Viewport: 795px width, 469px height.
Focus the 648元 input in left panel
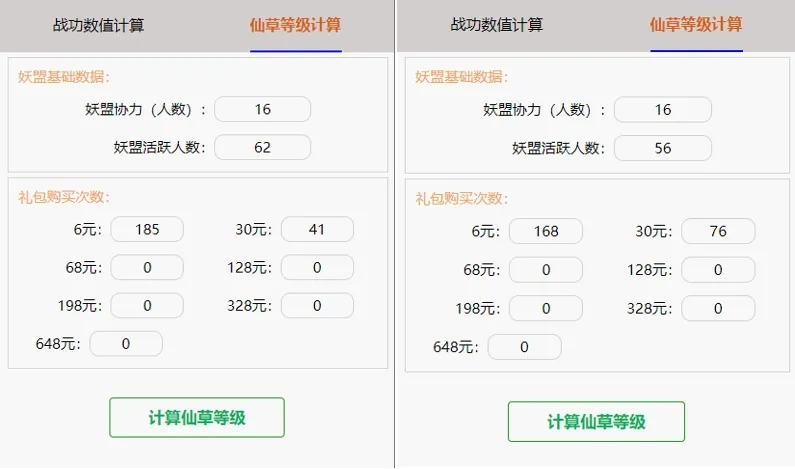pos(126,344)
